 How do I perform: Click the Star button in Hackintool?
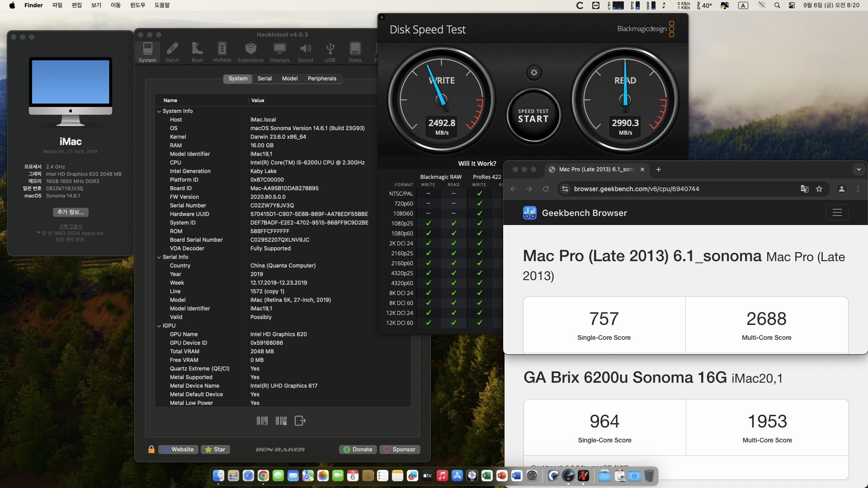[x=215, y=449]
